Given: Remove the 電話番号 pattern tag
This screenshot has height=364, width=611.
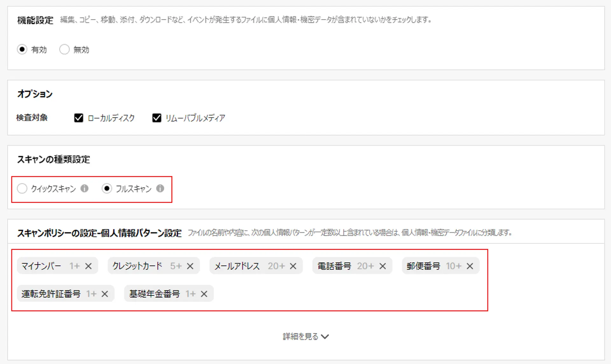Looking at the screenshot, I should (383, 266).
